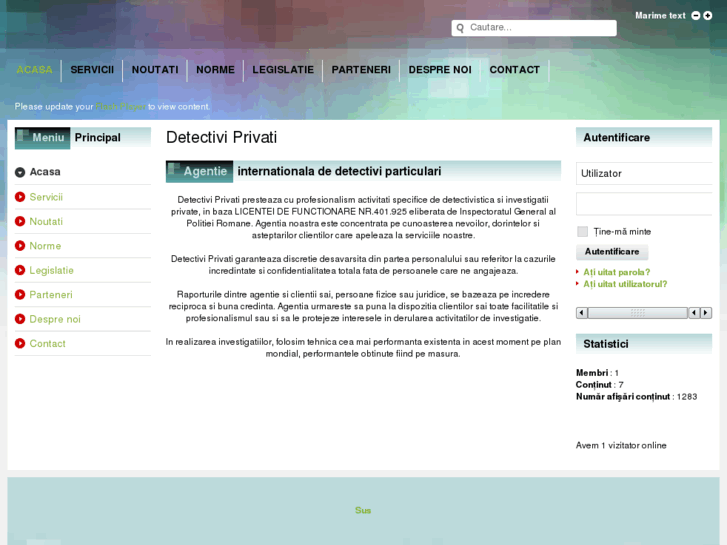Click the Cautare search field

tap(534, 28)
